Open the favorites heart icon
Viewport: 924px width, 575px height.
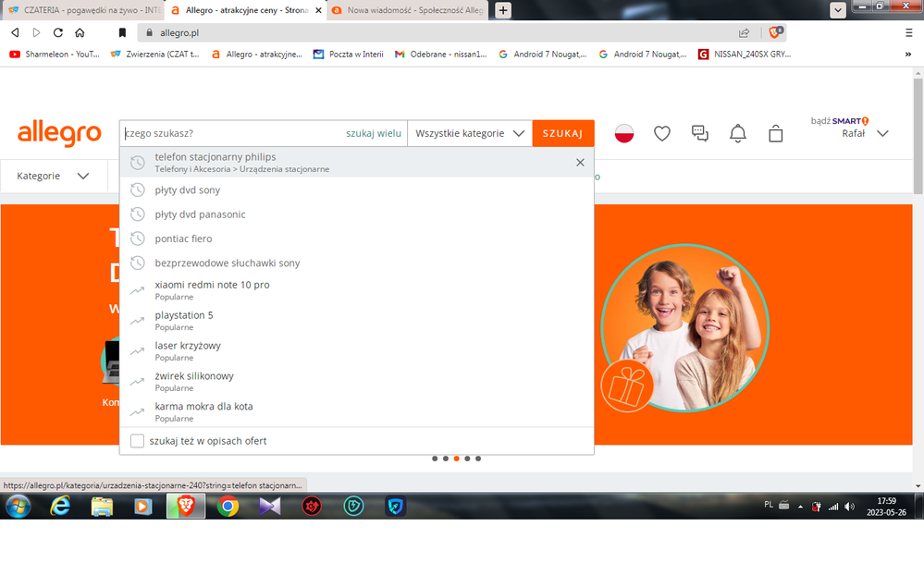point(661,134)
